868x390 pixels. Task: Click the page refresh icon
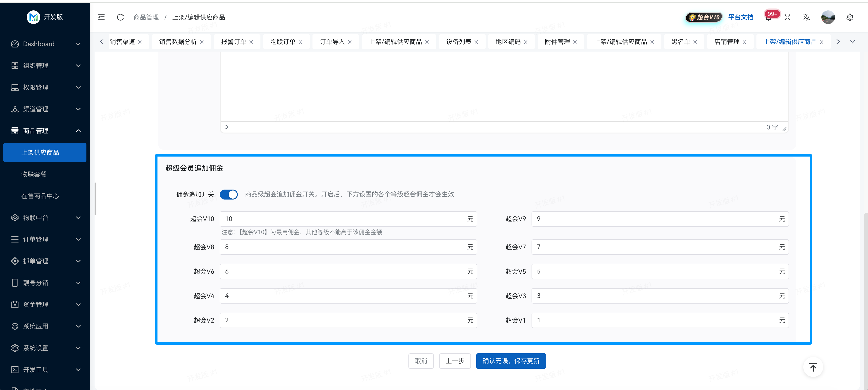click(x=120, y=17)
